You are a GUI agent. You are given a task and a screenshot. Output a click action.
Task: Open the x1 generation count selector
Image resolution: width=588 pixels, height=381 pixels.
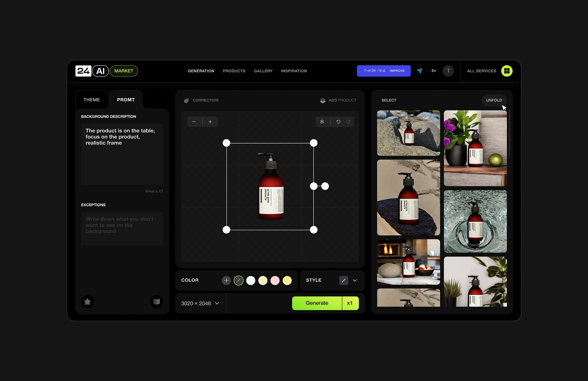[x=350, y=303]
